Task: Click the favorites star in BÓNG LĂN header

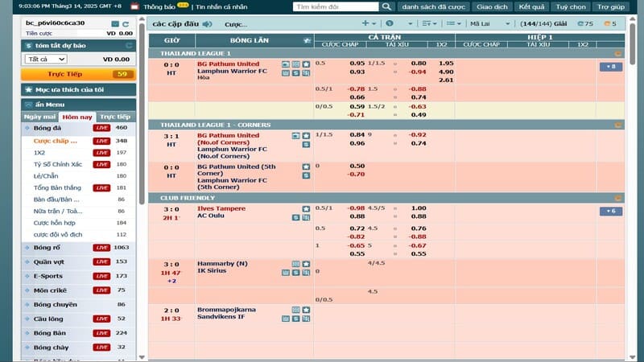Action: (x=307, y=40)
